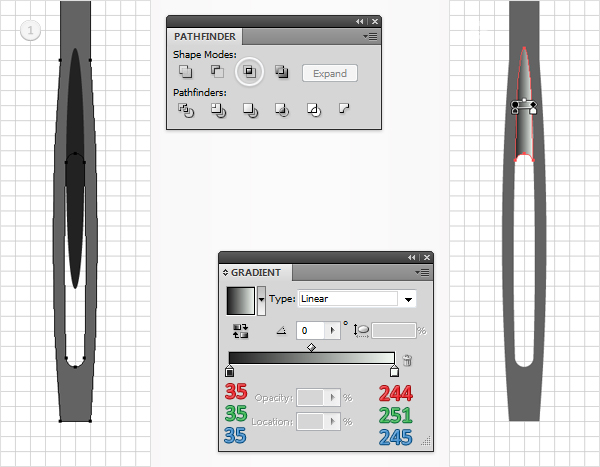600x467 pixels.
Task: Collapse the Pathfinder panel with double arrows
Action: 359,22
